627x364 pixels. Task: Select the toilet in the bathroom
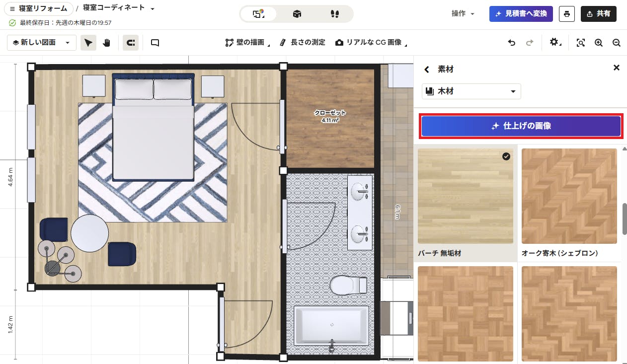coord(348,286)
